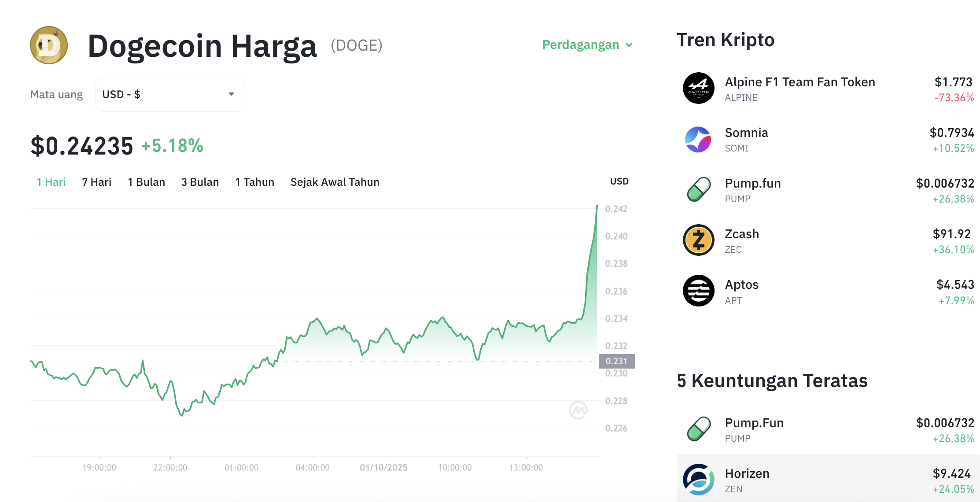Click the 0.231 price marker on chart axis
Image resolution: width=980 pixels, height=502 pixels.
tap(616, 361)
